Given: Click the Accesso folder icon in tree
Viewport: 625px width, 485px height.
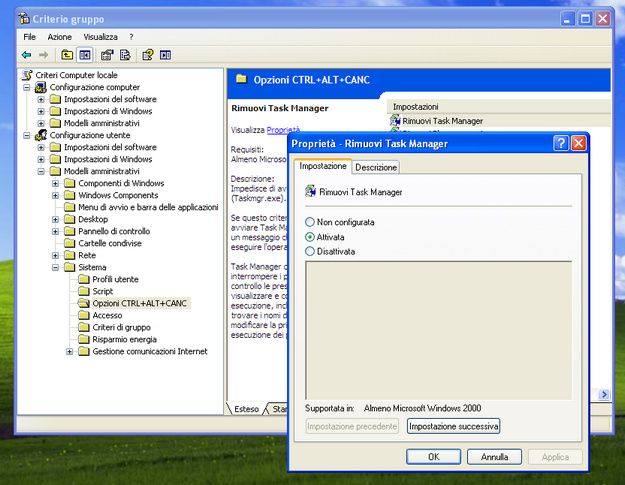Looking at the screenshot, I should (84, 315).
